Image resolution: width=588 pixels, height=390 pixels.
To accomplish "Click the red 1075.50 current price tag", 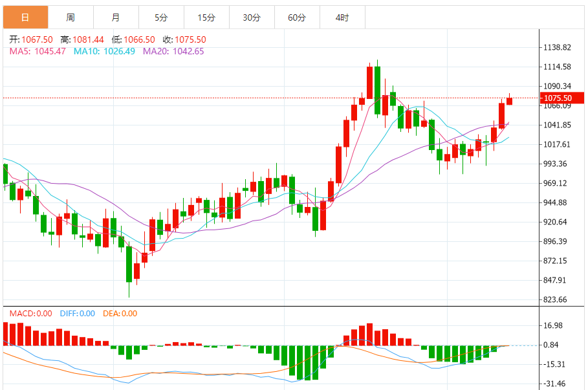I will point(561,98).
